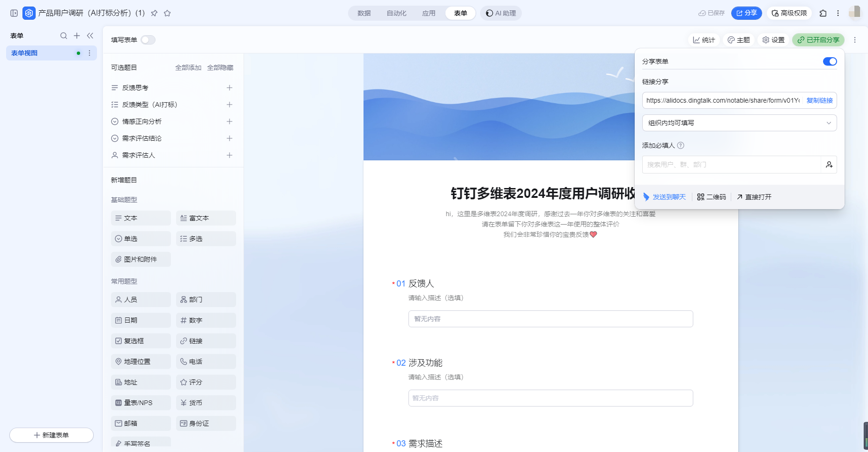This screenshot has height=452, width=868.
Task: Open the more menu beside 已开启分享
Action: (855, 40)
